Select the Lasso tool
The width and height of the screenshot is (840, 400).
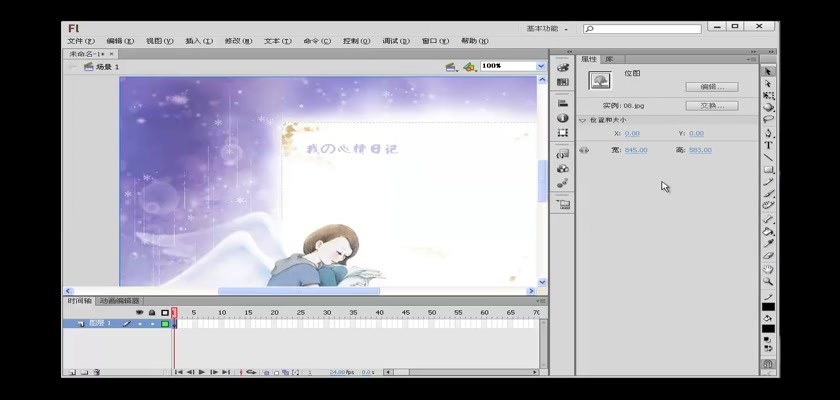(768, 119)
